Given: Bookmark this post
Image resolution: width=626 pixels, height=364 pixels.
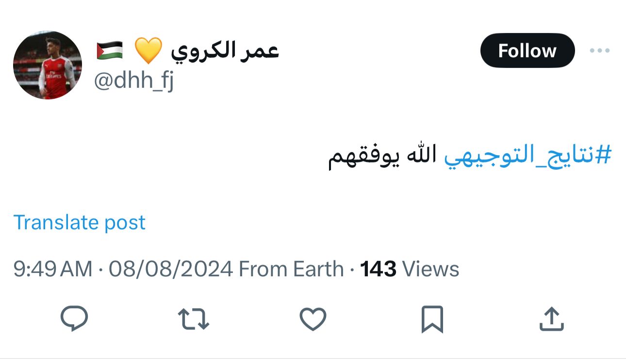Looking at the screenshot, I should tap(432, 319).
